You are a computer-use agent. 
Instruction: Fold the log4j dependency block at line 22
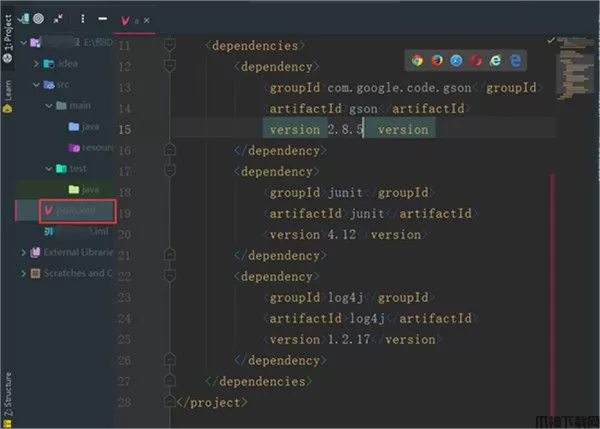point(170,276)
